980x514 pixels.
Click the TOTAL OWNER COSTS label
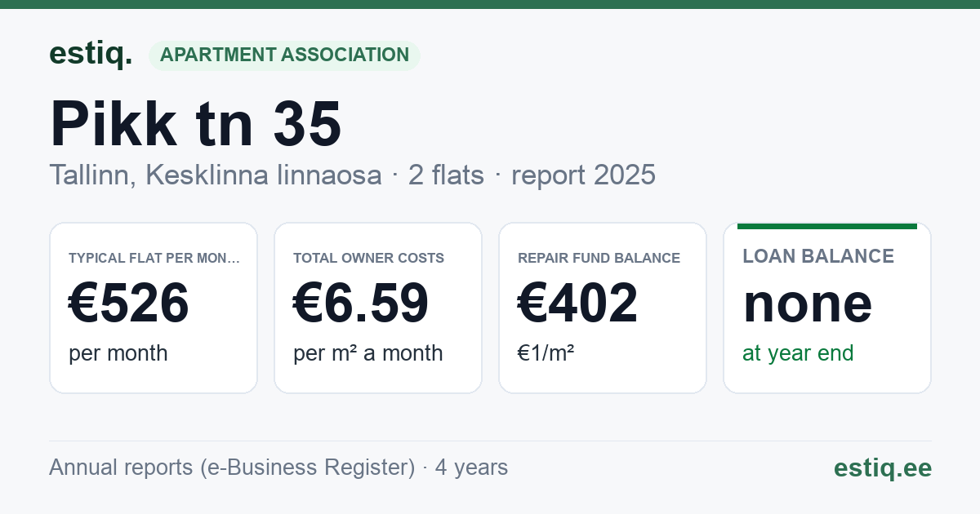[369, 258]
